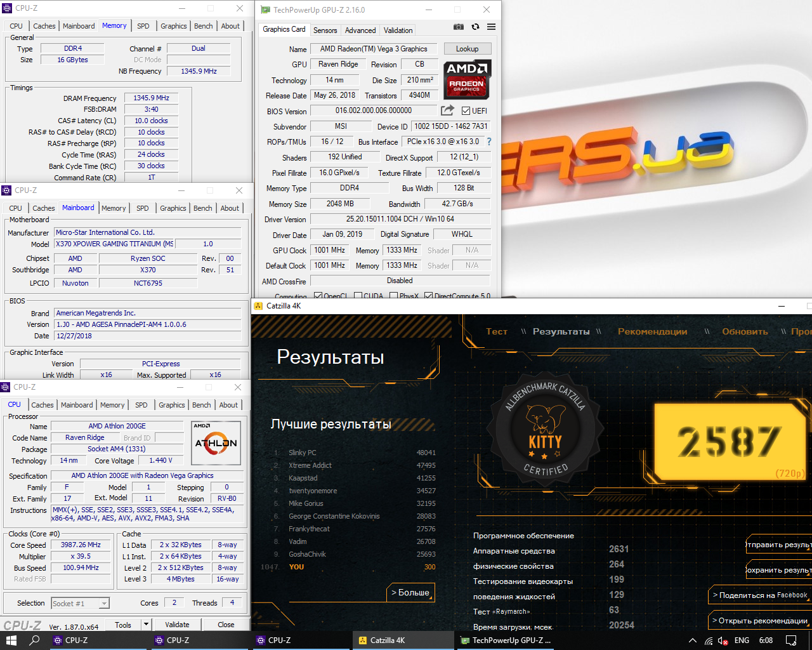This screenshot has height=650, width=812.
Task: Expand the Tools dropdown arrow in CPU-Z
Action: (146, 625)
